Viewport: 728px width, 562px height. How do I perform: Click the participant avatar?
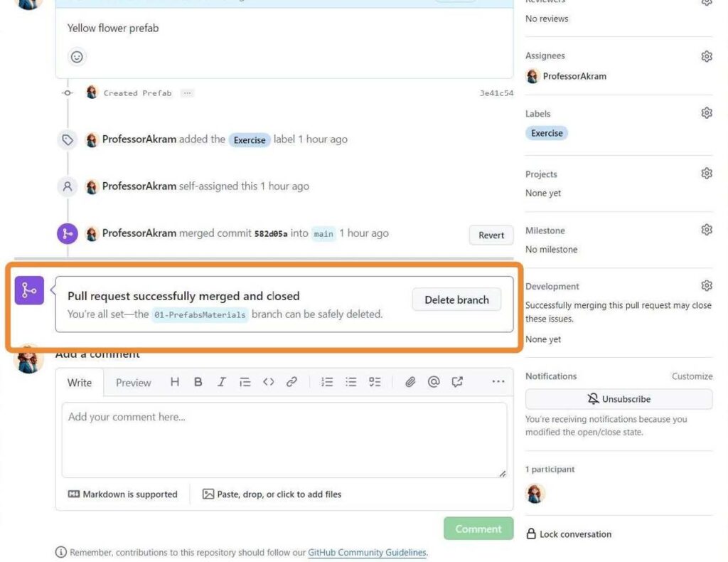coord(535,493)
